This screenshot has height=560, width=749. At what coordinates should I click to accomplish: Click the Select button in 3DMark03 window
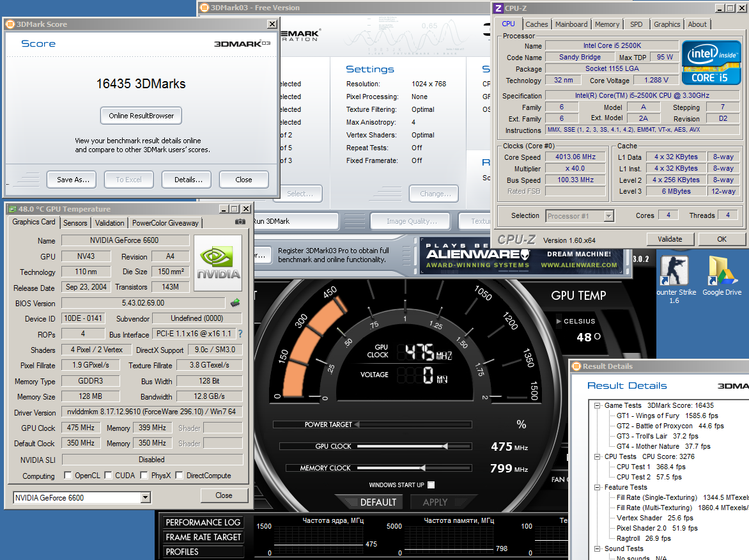[x=300, y=194]
